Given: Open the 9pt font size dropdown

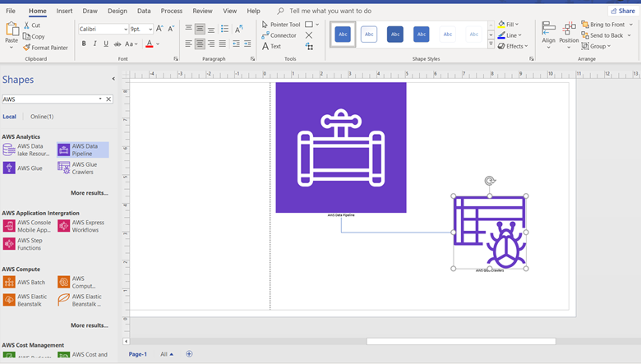Looking at the screenshot, I should (150, 29).
